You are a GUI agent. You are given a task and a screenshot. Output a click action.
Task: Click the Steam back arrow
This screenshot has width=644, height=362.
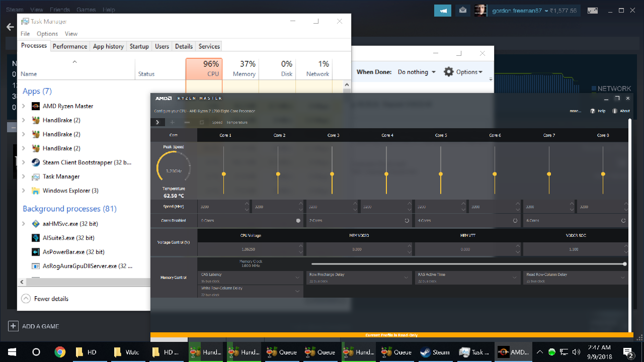click(x=10, y=27)
